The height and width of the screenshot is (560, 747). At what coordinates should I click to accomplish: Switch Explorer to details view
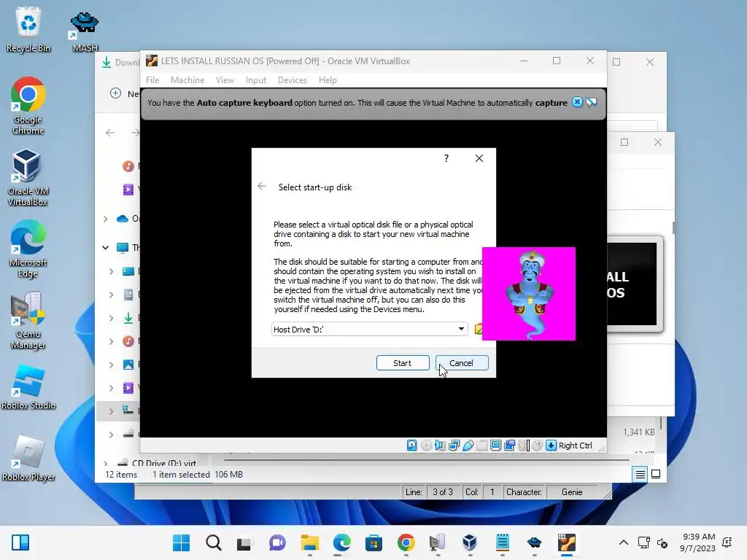click(x=640, y=474)
